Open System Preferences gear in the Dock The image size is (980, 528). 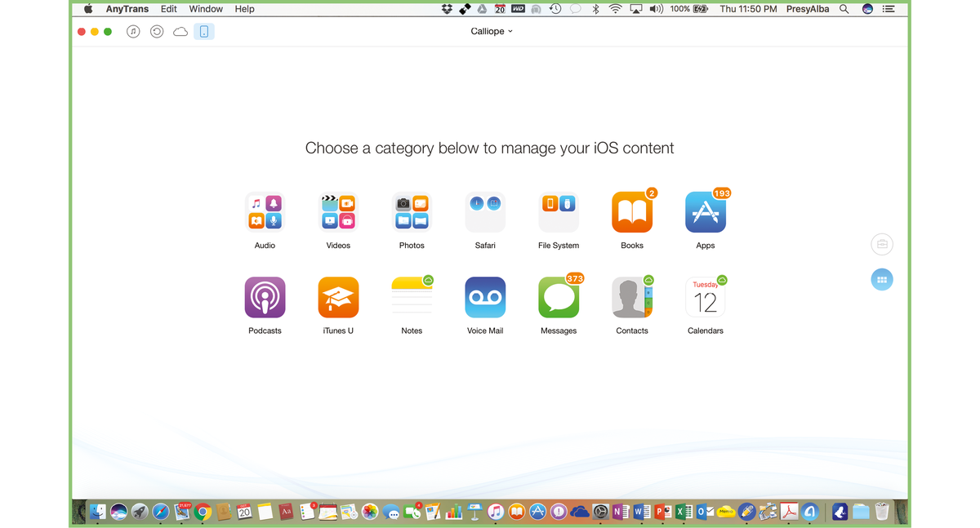pyautogui.click(x=600, y=512)
